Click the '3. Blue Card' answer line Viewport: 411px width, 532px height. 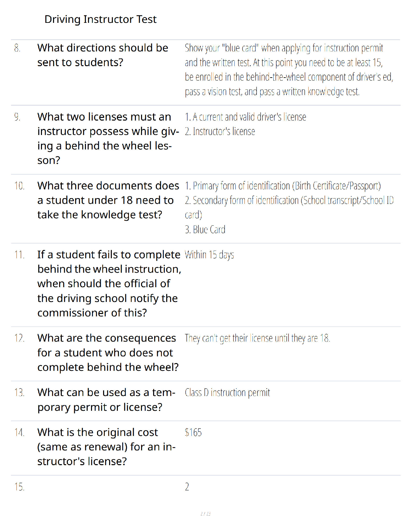(x=205, y=230)
